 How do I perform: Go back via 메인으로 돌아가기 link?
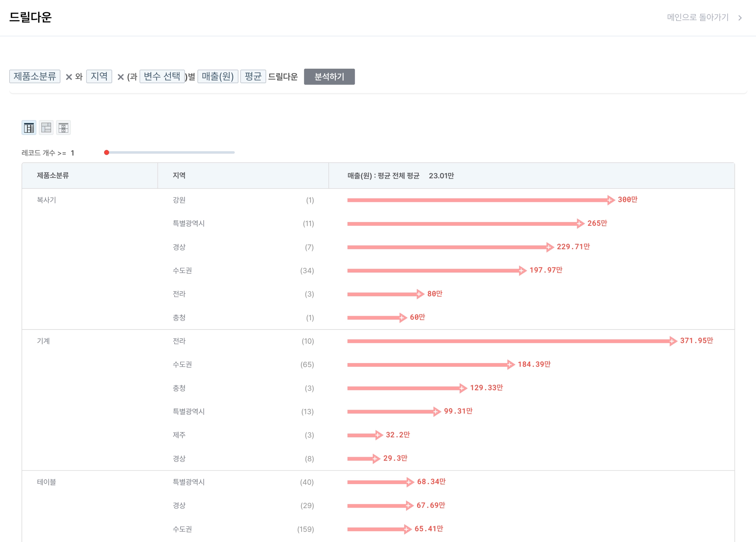click(x=697, y=17)
